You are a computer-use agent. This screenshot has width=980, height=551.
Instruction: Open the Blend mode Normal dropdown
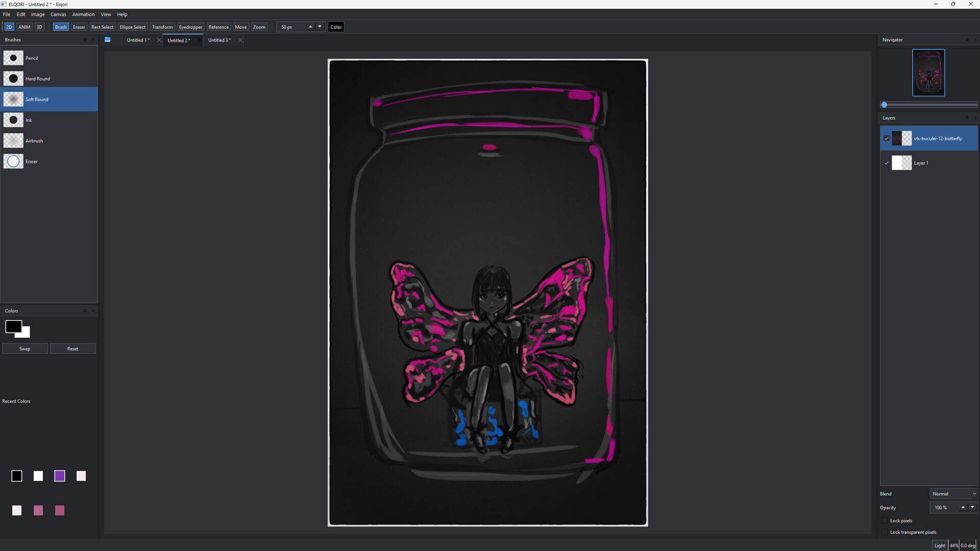click(x=953, y=494)
